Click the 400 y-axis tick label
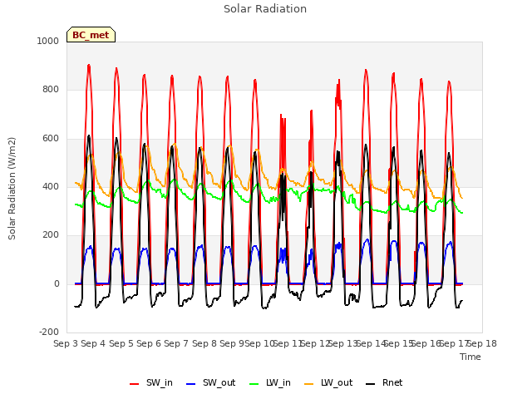The width and height of the screenshot is (532, 399). (x=51, y=186)
